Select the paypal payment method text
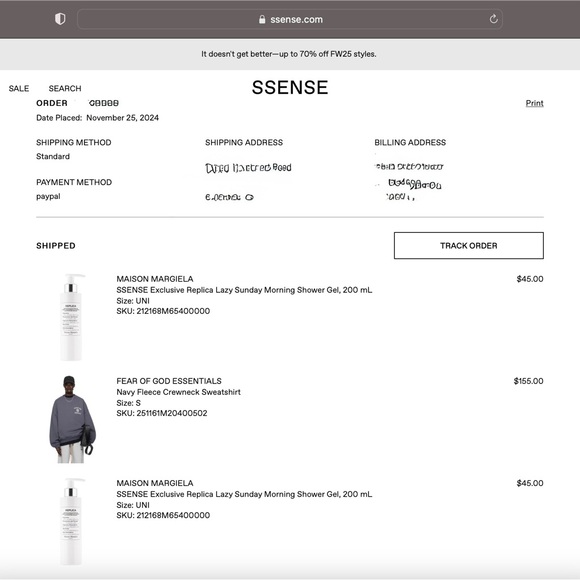The width and height of the screenshot is (580, 580). 48,196
